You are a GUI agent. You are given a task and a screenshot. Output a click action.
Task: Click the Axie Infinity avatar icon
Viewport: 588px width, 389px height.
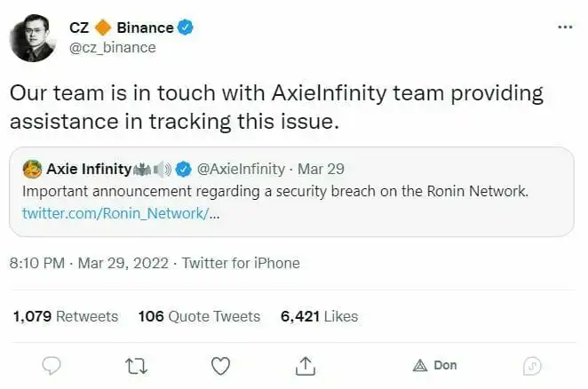coord(31,169)
